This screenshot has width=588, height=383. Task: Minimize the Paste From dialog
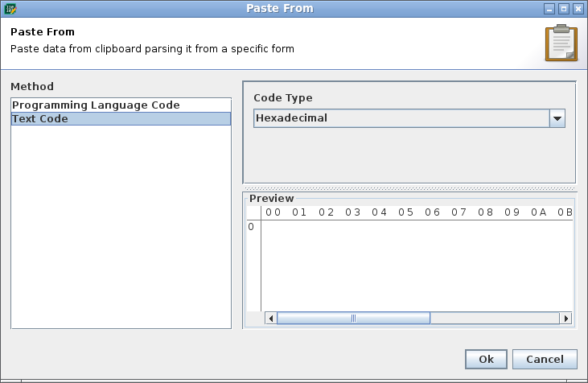point(549,9)
